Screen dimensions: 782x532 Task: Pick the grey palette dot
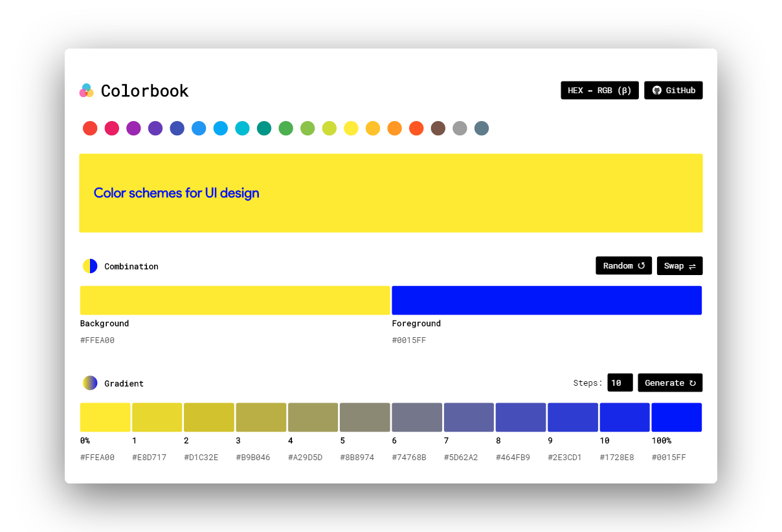[x=460, y=128]
